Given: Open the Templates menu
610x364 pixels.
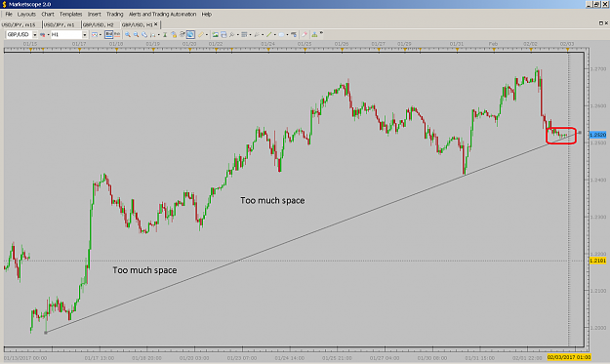Looking at the screenshot, I should [x=71, y=14].
